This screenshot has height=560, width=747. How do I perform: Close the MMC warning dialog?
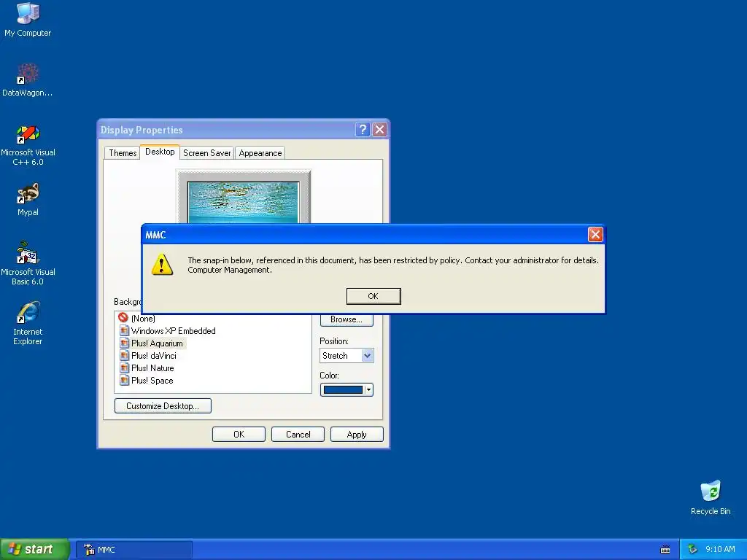pyautogui.click(x=595, y=234)
